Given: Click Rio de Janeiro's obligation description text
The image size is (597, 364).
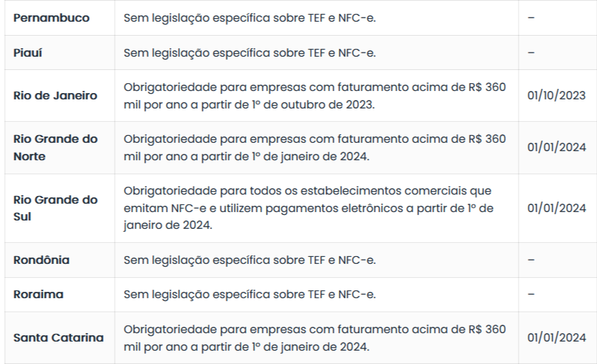Looking at the screenshot, I should click(314, 95).
